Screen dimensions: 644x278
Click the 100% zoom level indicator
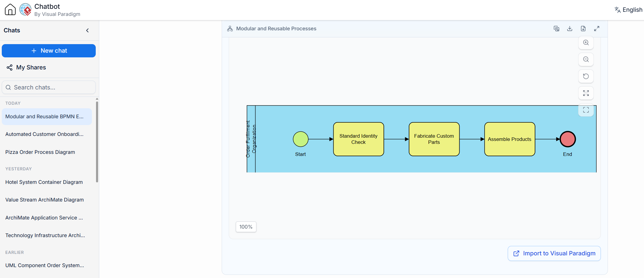coord(246,227)
